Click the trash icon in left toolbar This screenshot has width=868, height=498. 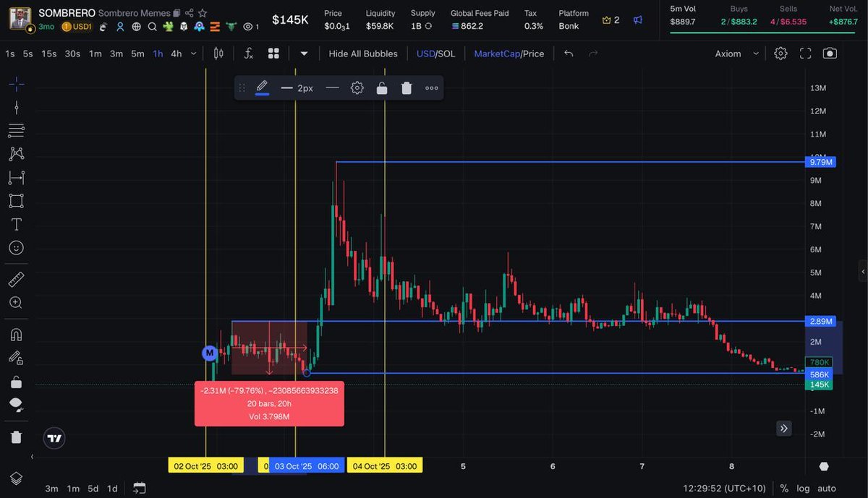16,437
